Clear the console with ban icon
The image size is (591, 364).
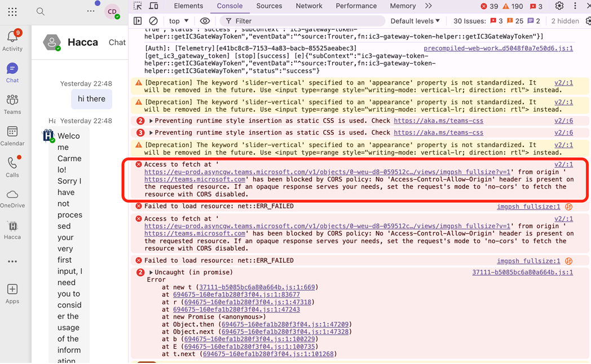coord(153,21)
